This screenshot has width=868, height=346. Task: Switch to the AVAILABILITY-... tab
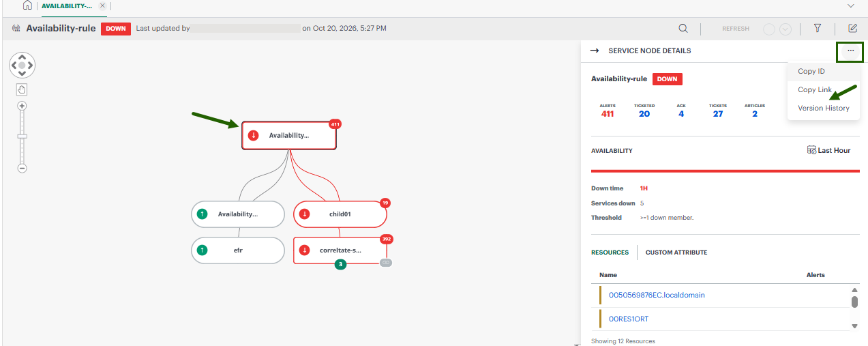point(67,5)
